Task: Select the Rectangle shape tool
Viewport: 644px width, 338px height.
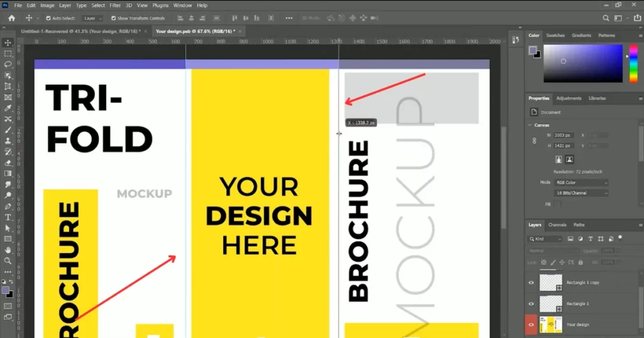Action: 8,239
